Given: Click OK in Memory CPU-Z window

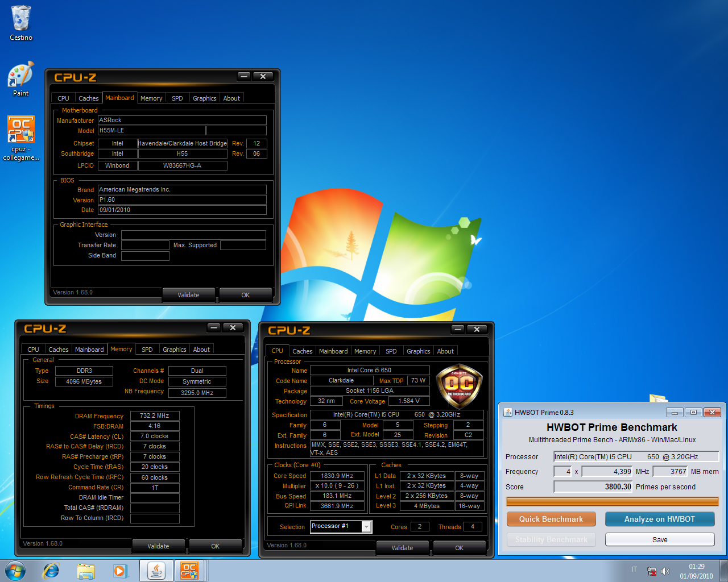Looking at the screenshot, I should click(216, 546).
